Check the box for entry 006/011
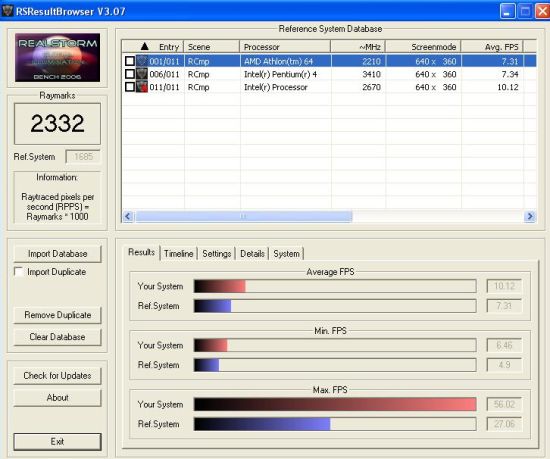 pyautogui.click(x=130, y=74)
